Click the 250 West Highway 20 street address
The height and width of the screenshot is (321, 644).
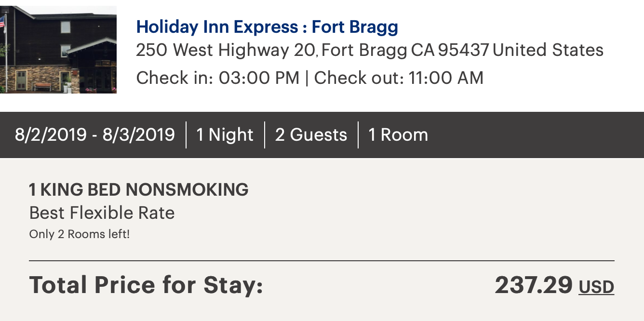tap(225, 50)
